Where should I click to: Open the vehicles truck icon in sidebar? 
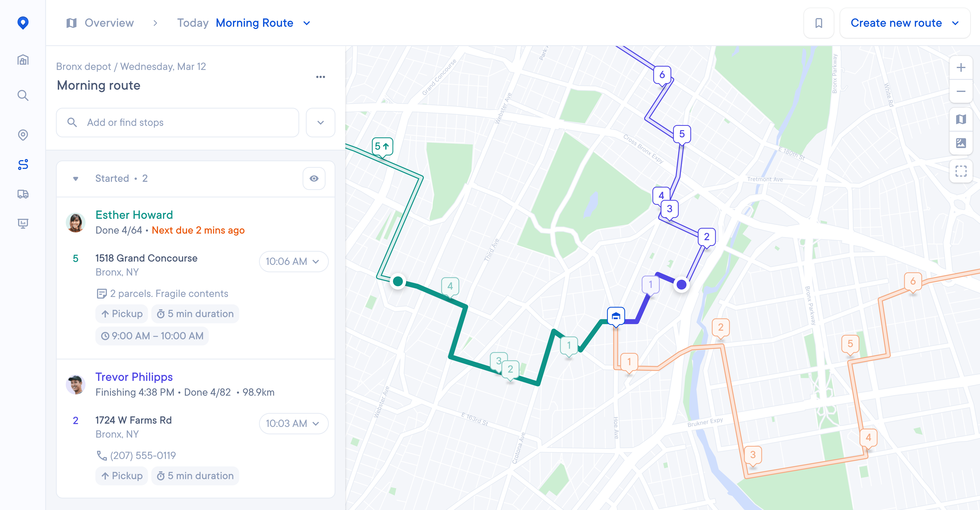tap(23, 195)
